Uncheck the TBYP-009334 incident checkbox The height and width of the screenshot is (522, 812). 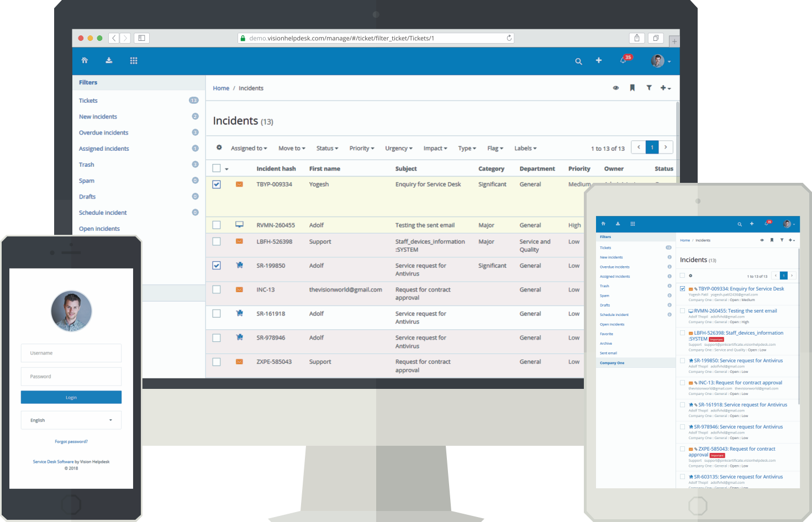click(x=217, y=184)
